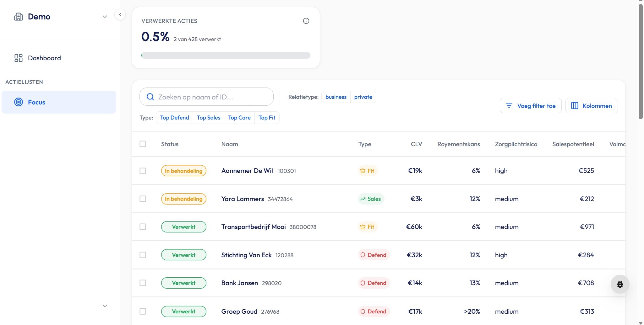Expand the Demo organization dropdown
The width and height of the screenshot is (644, 325).
pyautogui.click(x=105, y=17)
